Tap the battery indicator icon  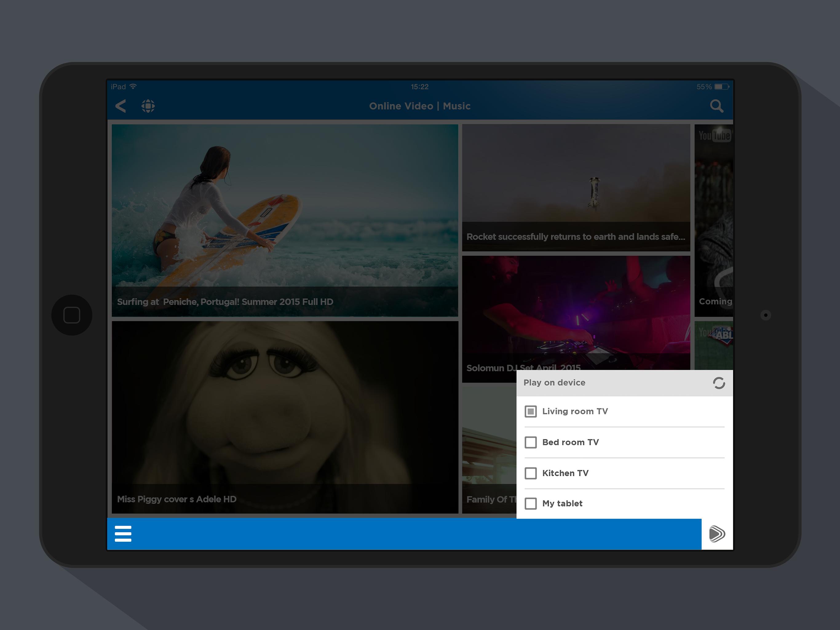pos(722,87)
